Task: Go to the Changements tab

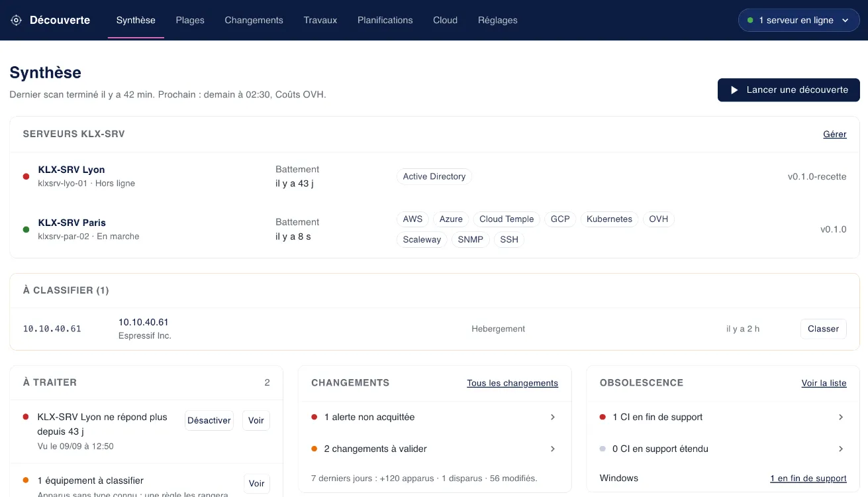Action: 254,20
